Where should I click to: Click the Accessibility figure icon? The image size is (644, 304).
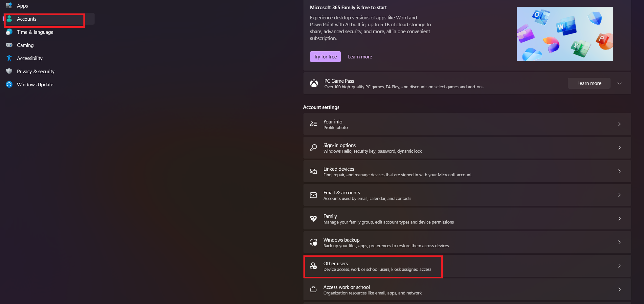[x=9, y=58]
